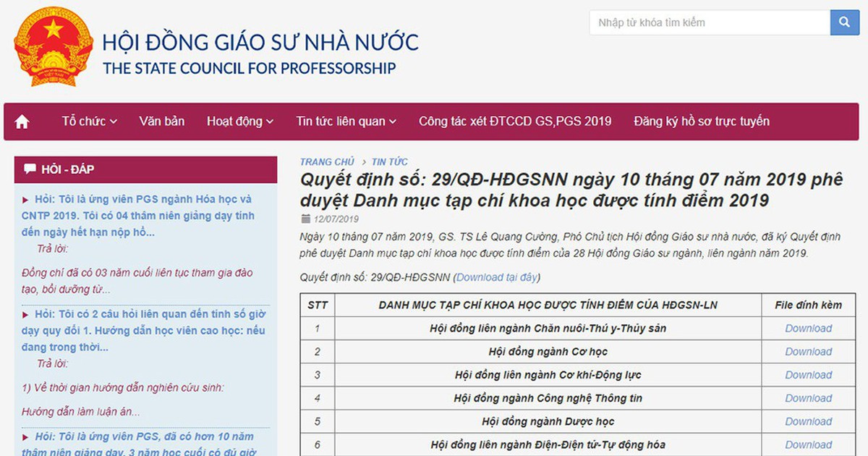Click the home icon in navigation bar
The width and height of the screenshot is (868, 456).
[x=22, y=122]
